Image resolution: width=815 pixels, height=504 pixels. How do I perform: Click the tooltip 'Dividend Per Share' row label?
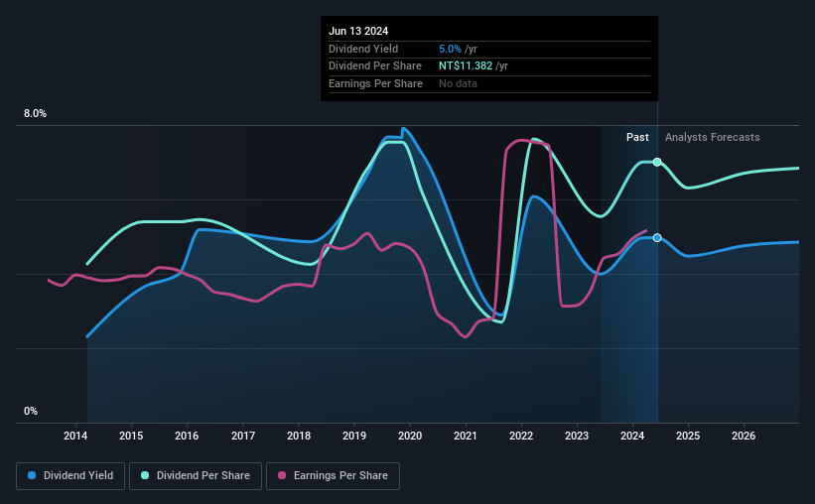375,66
